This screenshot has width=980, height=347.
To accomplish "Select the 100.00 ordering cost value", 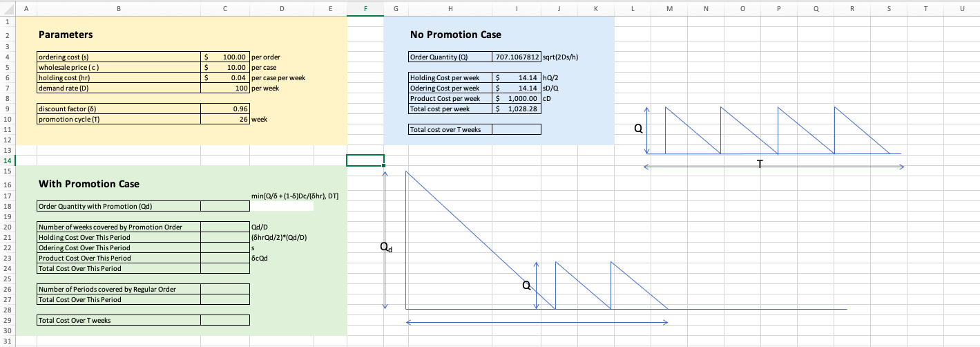I will click(225, 57).
